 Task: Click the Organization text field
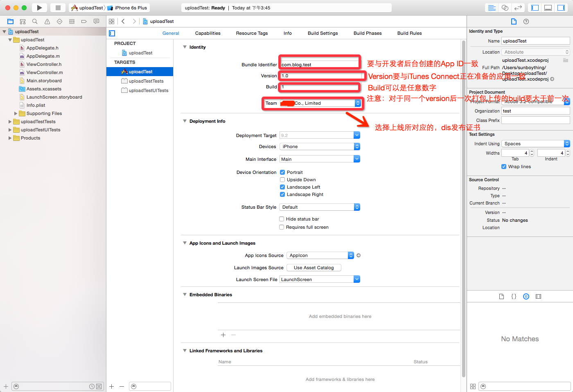tap(536, 111)
